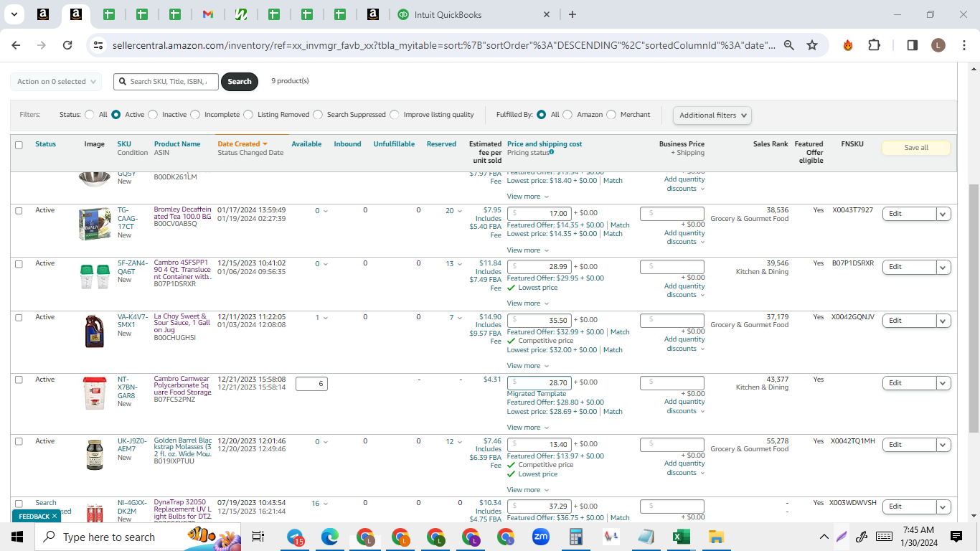Launch Microsoft Edge from the taskbar
Viewport: 980px width, 551px height.
click(x=330, y=537)
